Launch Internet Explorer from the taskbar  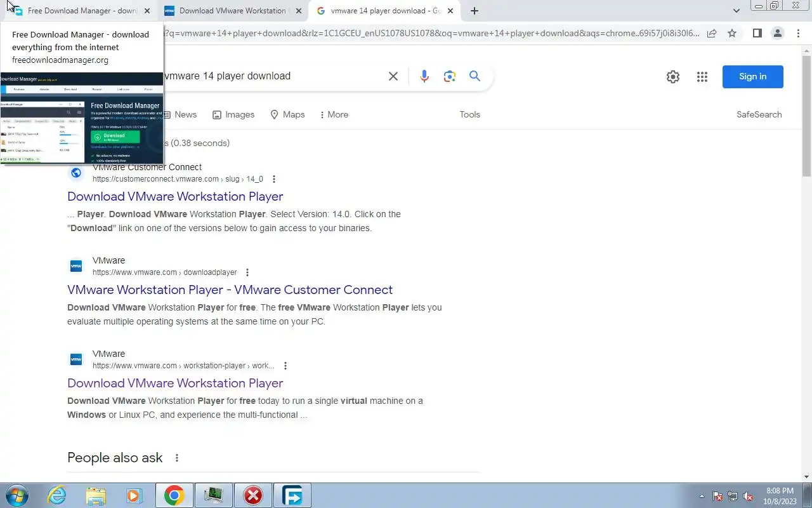[57, 495]
